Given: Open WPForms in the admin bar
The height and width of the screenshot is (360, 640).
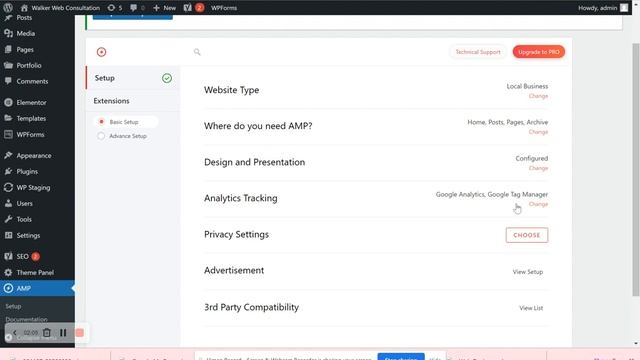Looking at the screenshot, I should point(224,8).
